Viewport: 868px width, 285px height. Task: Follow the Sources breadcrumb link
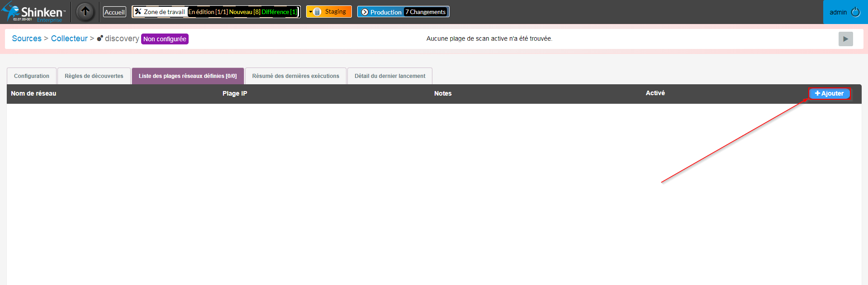[x=27, y=39]
